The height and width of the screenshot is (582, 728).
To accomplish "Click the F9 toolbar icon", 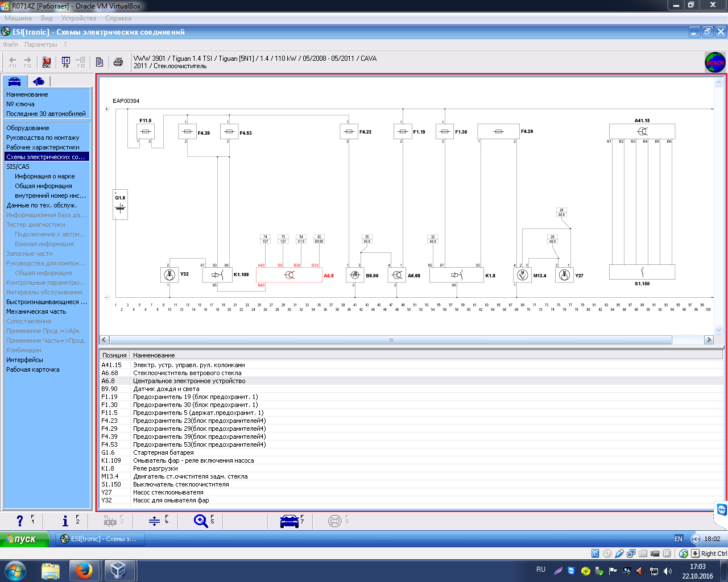I will [x=66, y=61].
